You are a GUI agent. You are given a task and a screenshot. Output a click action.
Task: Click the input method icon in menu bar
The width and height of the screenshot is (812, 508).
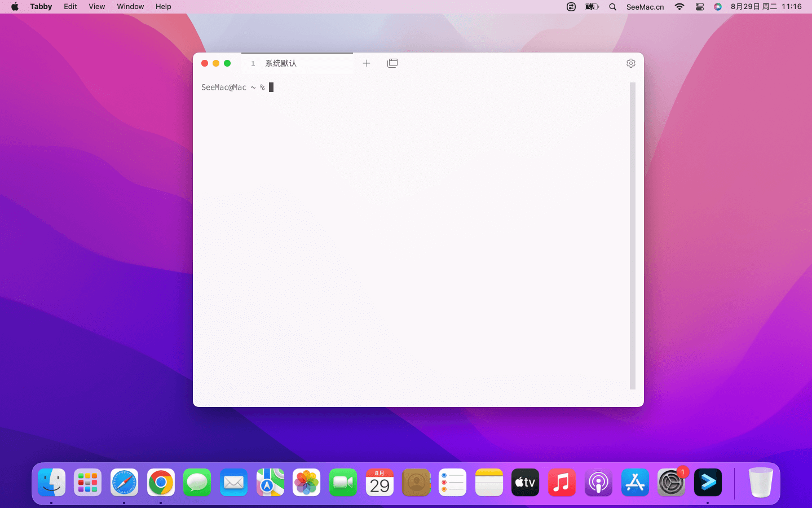[571, 7]
